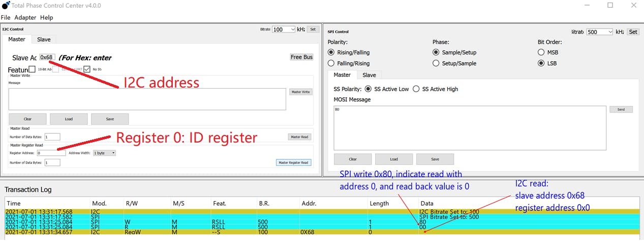Screen dimensions: 644x251
Task: Click the Total Phase app icon
Action: tap(6, 5)
